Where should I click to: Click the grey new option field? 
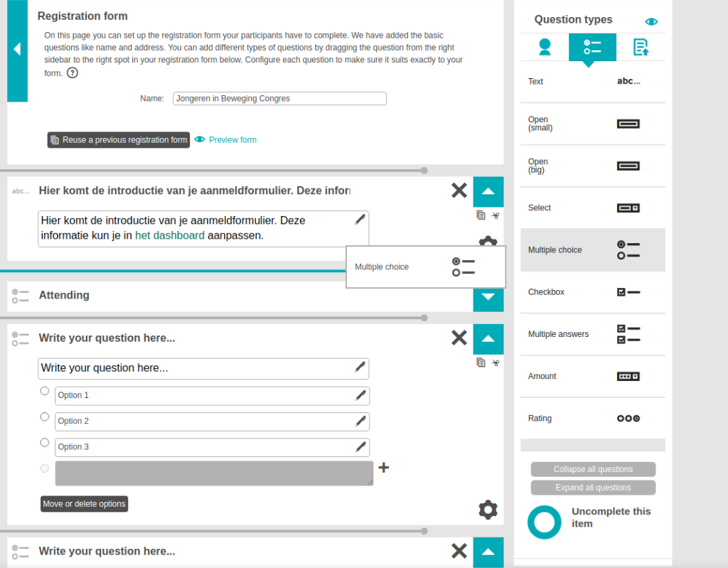click(214, 473)
